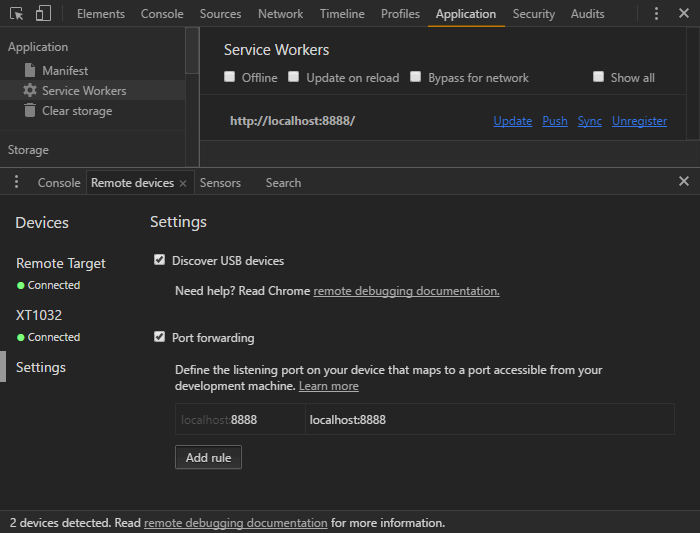Disable the Port forwarding checkbox
This screenshot has width=700, height=533.
coord(159,337)
